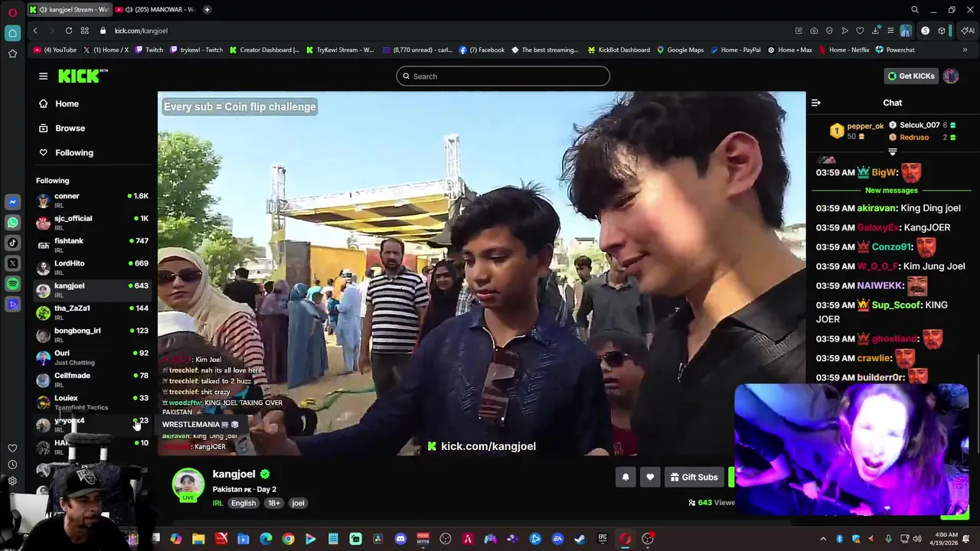Open the Google Maps bookmark
Viewport: 980px width, 551px height.
680,50
